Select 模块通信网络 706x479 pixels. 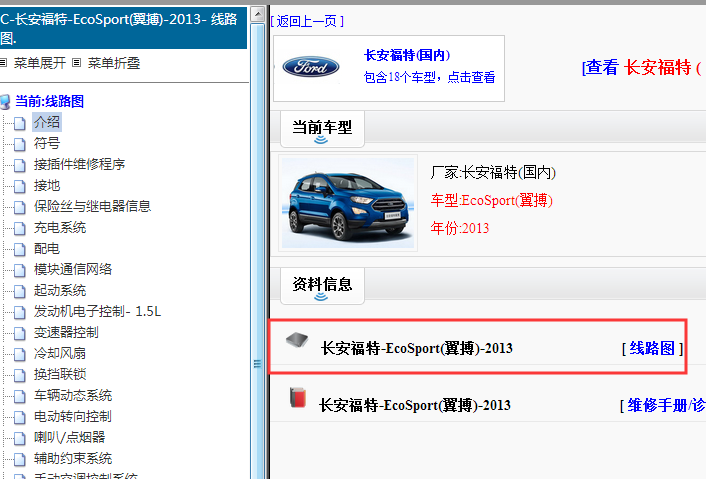point(73,269)
